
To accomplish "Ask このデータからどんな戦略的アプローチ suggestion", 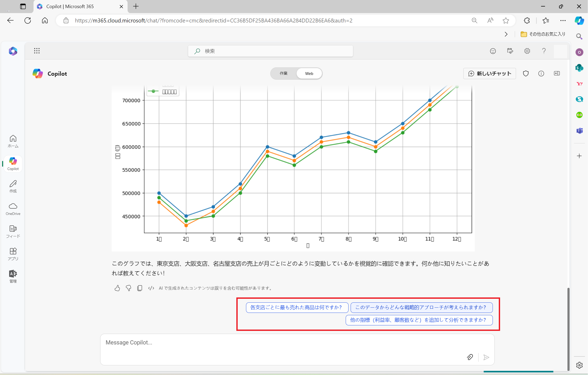I will click(422, 307).
